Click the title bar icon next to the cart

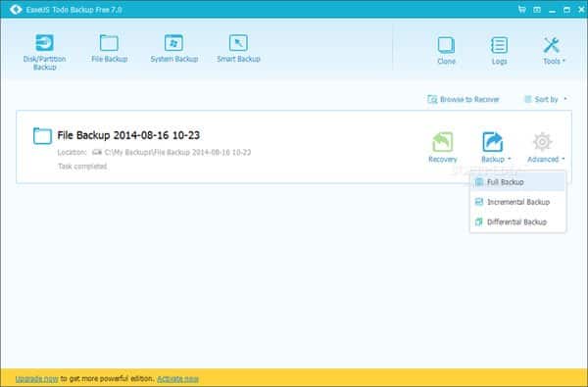(537, 10)
